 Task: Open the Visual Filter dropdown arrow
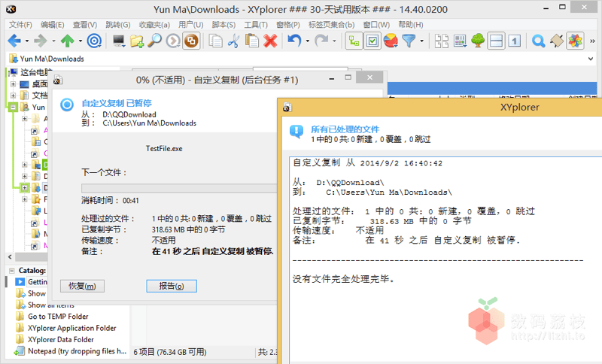[421, 41]
